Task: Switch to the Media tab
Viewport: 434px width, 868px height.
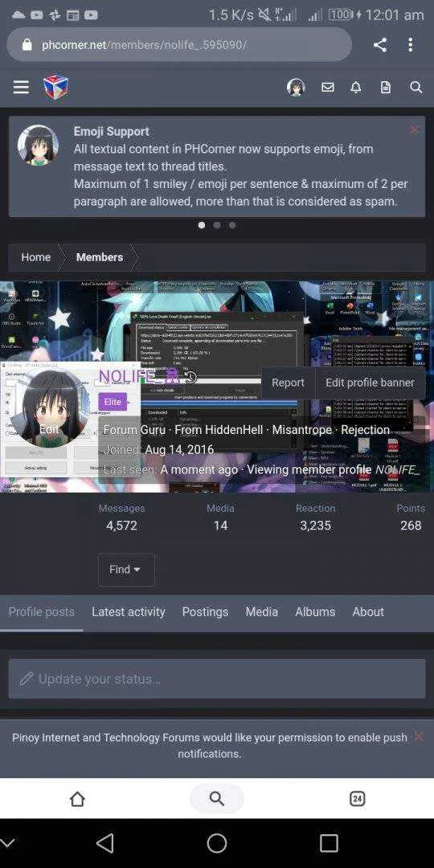Action: [262, 612]
